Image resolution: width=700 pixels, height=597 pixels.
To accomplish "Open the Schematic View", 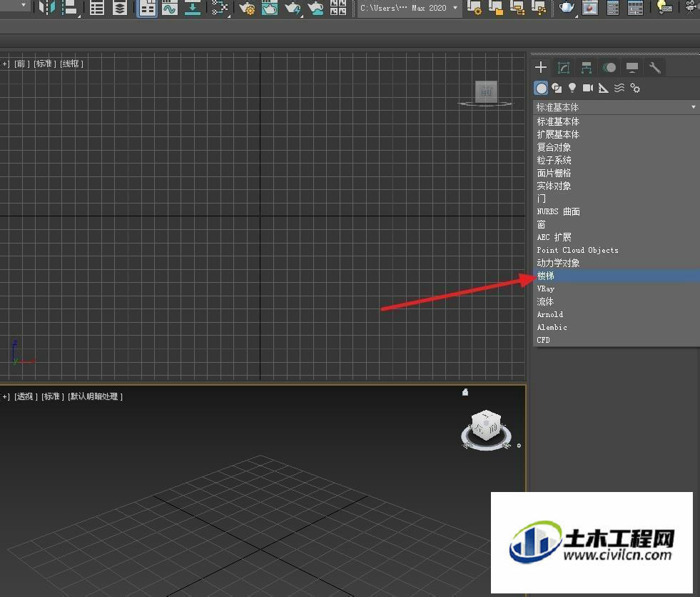I will [219, 8].
